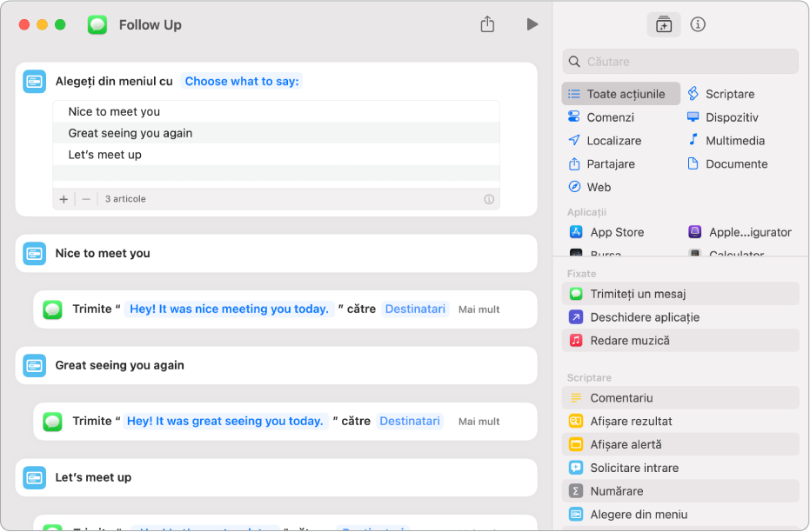The image size is (810, 532).
Task: Remove menu item with minus button
Action: [x=86, y=199]
